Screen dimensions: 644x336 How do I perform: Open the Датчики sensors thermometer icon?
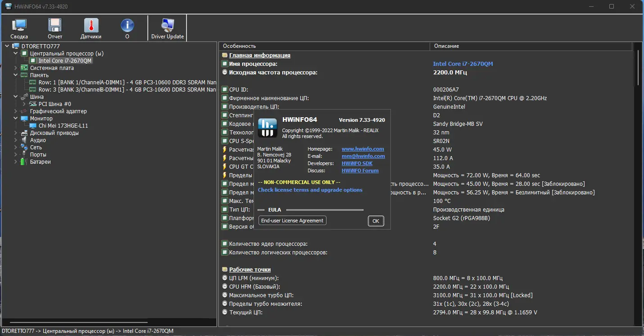pyautogui.click(x=91, y=28)
